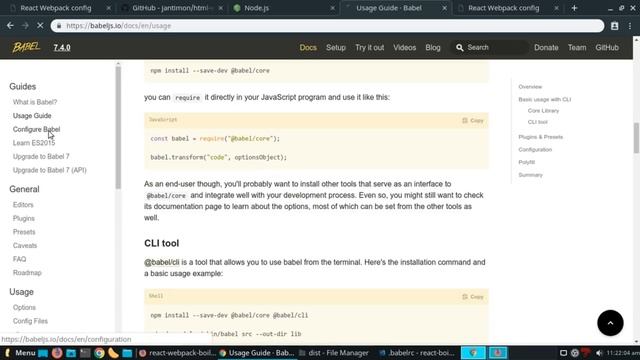The width and height of the screenshot is (640, 360).
Task: Open Configure Babel in sidebar
Action: pos(36,129)
